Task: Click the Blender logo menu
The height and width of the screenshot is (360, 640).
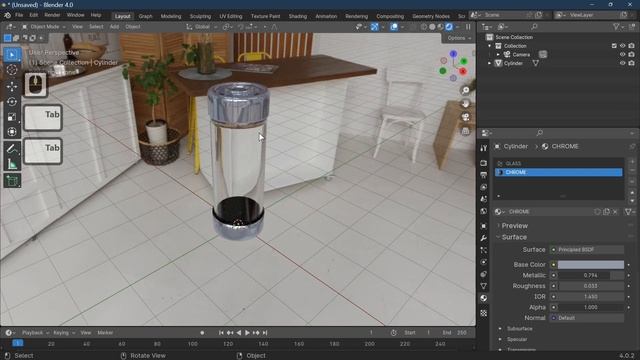Action: click(7, 15)
